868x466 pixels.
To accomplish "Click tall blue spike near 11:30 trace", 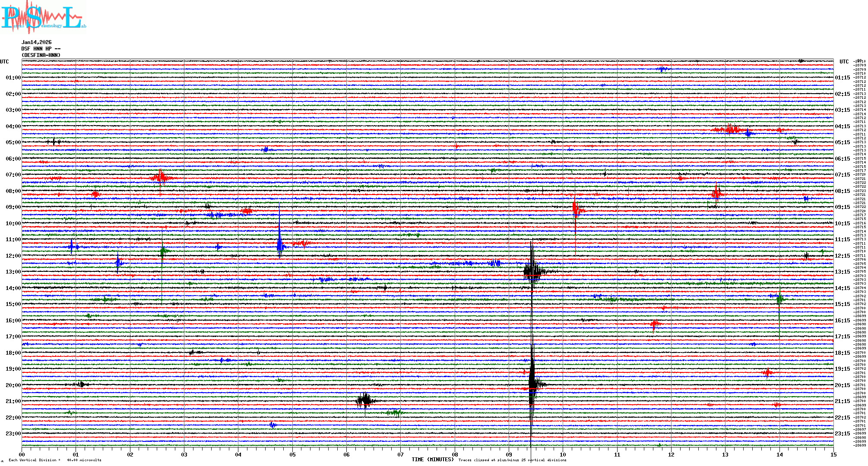I will tap(279, 246).
